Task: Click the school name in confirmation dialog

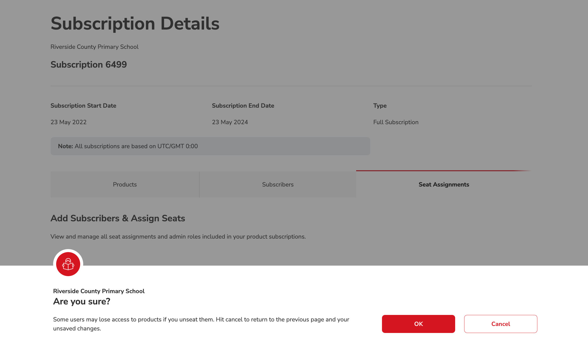Action: click(x=99, y=291)
